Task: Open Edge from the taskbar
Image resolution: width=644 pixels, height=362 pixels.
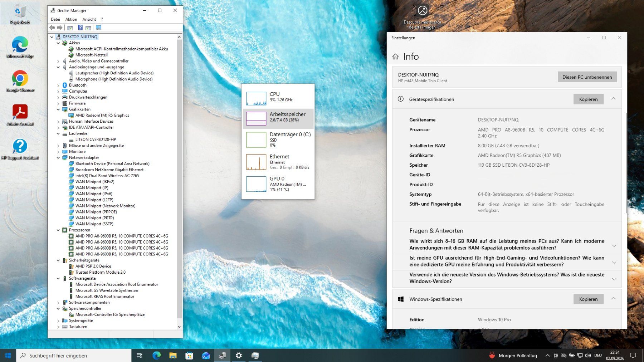Action: click(x=156, y=356)
